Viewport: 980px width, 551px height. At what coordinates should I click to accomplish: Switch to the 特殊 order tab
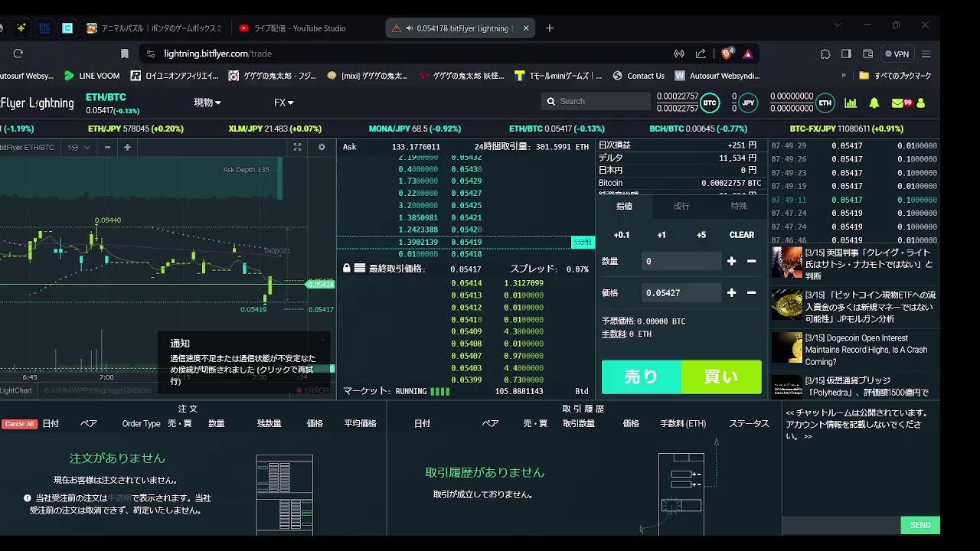pos(738,206)
